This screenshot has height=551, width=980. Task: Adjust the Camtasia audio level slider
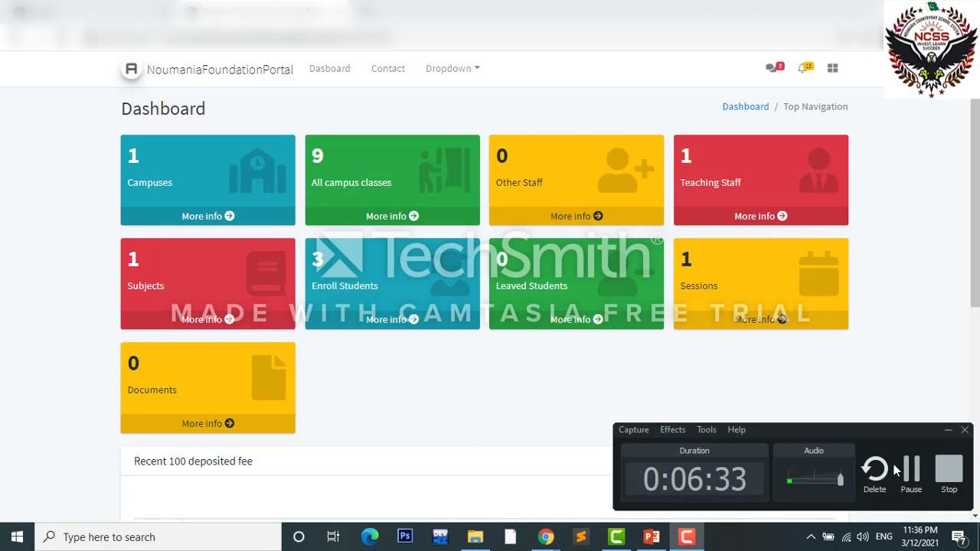[840, 480]
